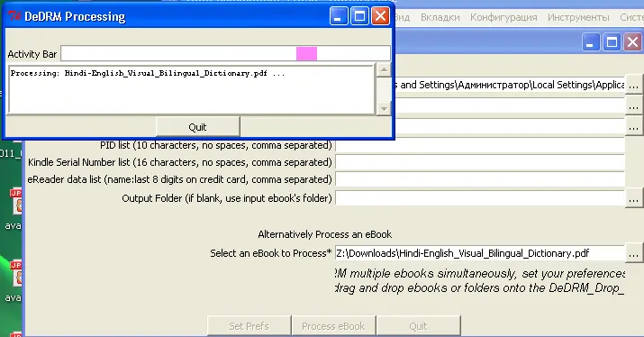Click the 'Activity Bar' label

(32, 54)
